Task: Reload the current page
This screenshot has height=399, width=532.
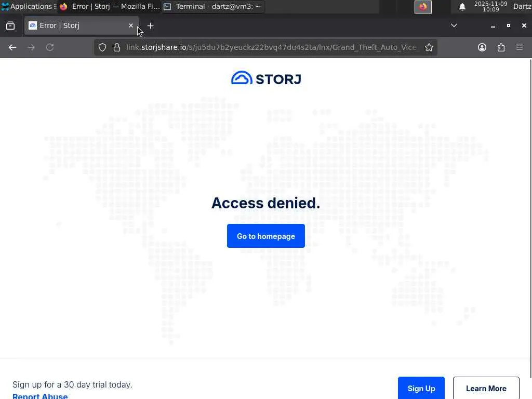Action: pyautogui.click(x=50, y=47)
